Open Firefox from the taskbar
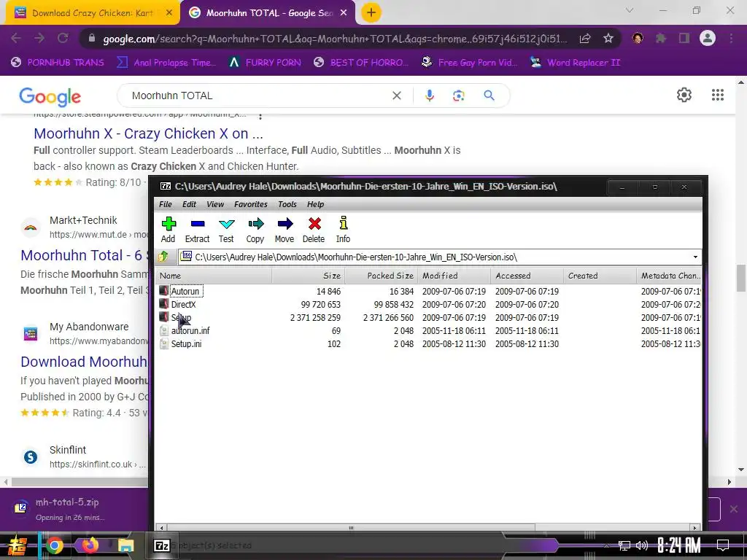 (x=90, y=545)
